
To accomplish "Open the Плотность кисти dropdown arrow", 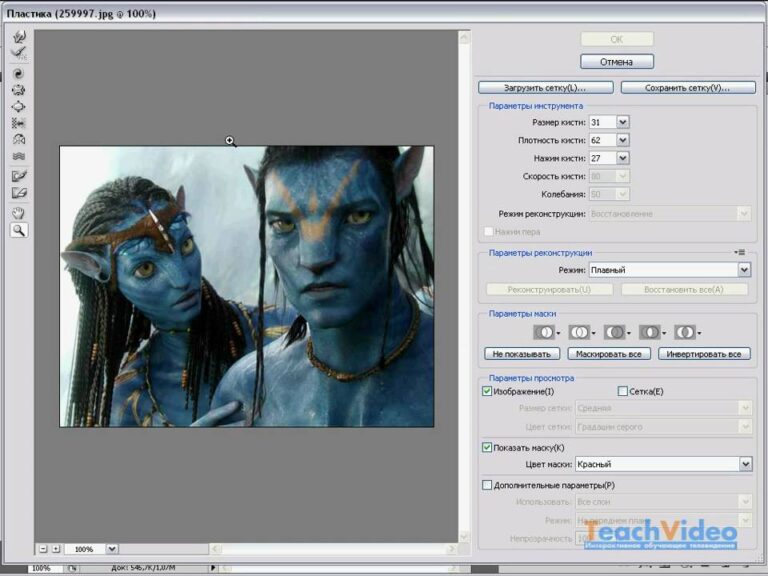I will pos(623,140).
